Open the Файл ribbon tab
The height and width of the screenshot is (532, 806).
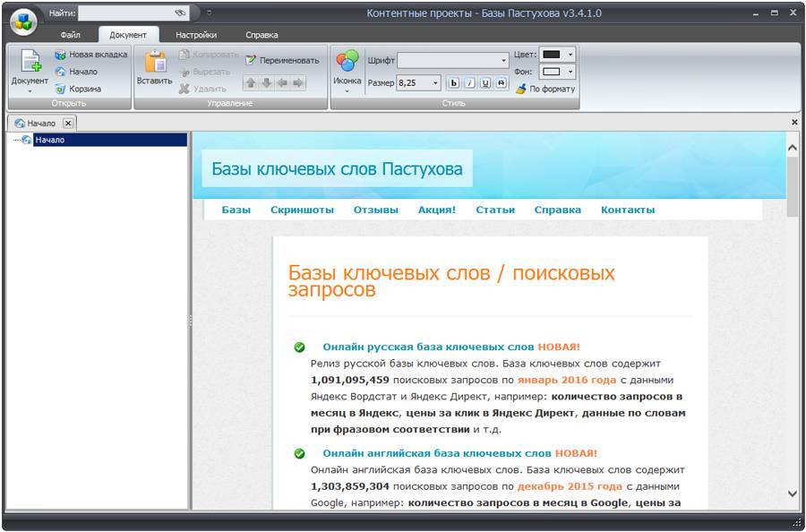70,35
